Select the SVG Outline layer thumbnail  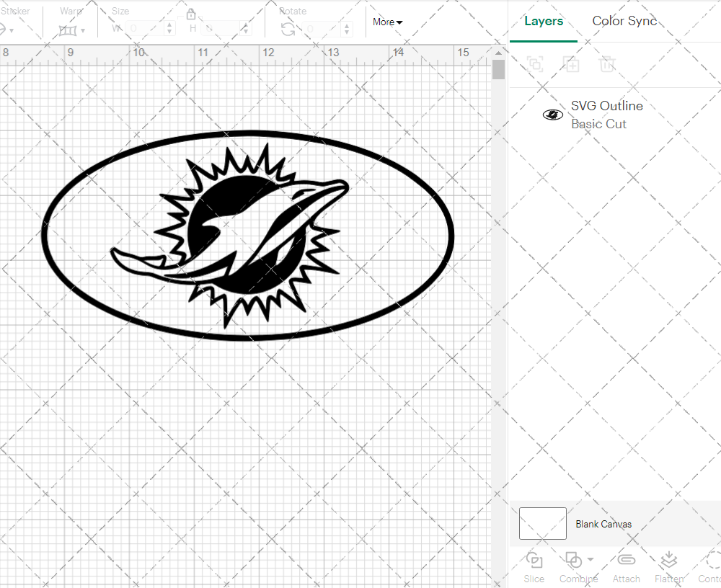coord(553,115)
